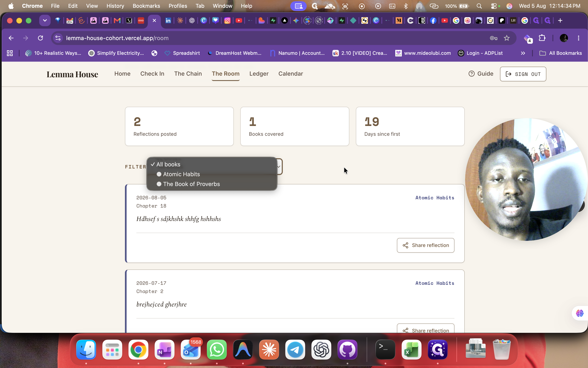Go back to the previous page
588x368 pixels.
tap(11, 38)
